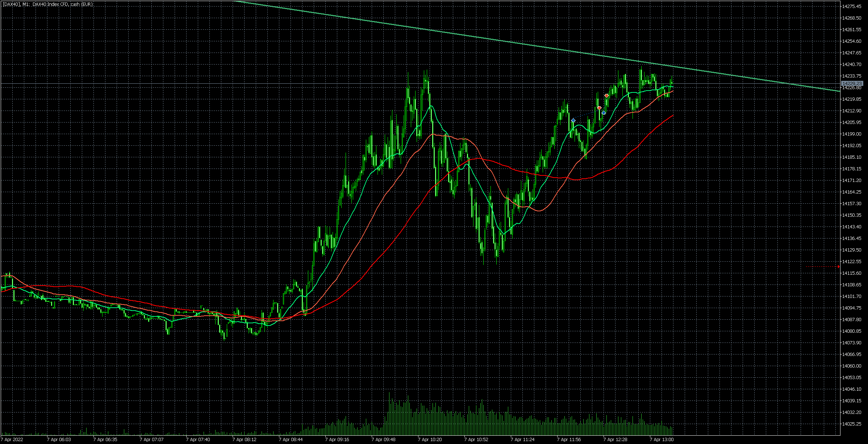Click the leftmost blue buy arrow marker
The width and height of the screenshot is (868, 444).
coord(573,120)
